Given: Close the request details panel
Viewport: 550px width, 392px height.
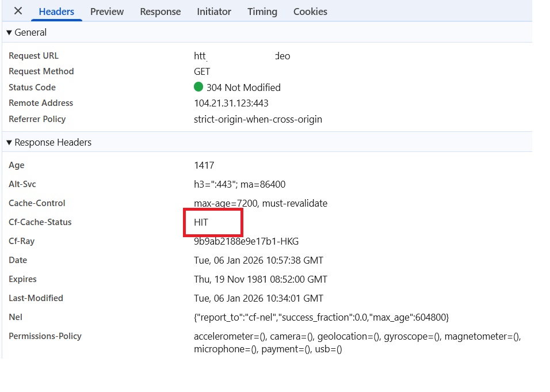Looking at the screenshot, I should click(x=18, y=11).
